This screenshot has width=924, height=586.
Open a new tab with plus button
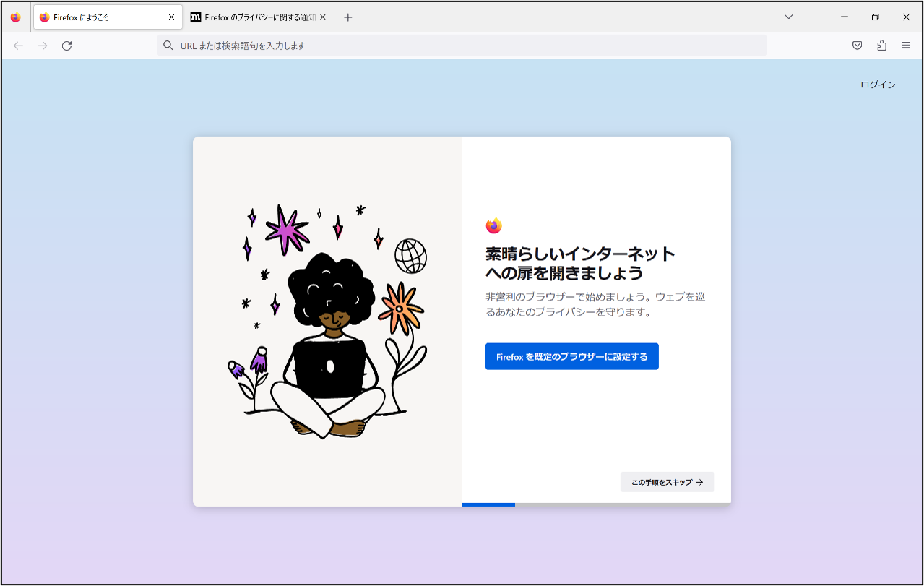click(347, 17)
